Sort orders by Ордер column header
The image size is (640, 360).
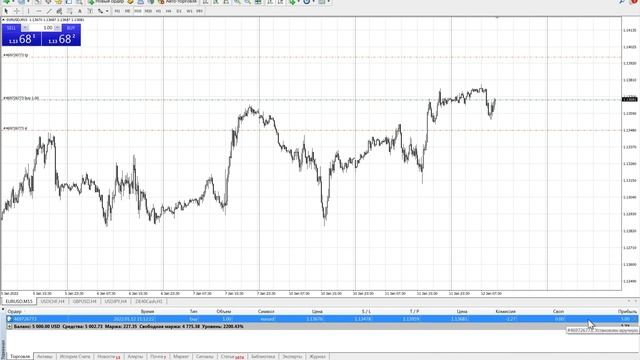coord(14,311)
